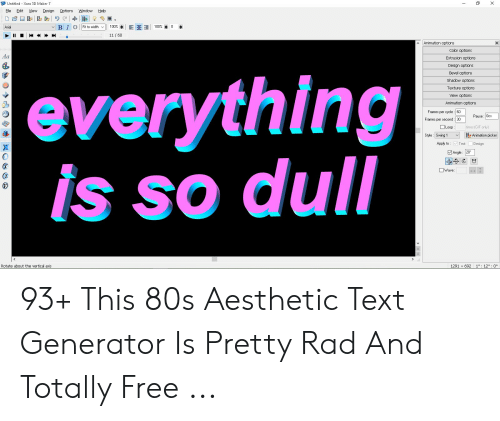Select the extrusion options tool

pos(6,75)
